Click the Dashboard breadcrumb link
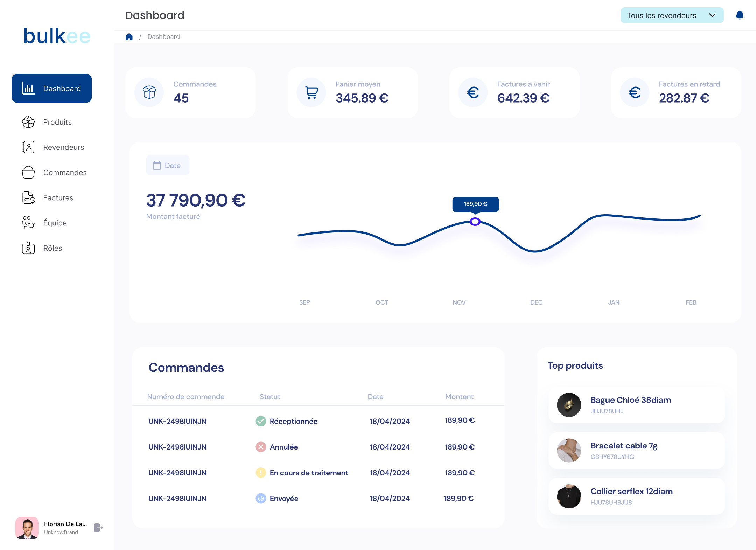The height and width of the screenshot is (550, 756). [163, 37]
